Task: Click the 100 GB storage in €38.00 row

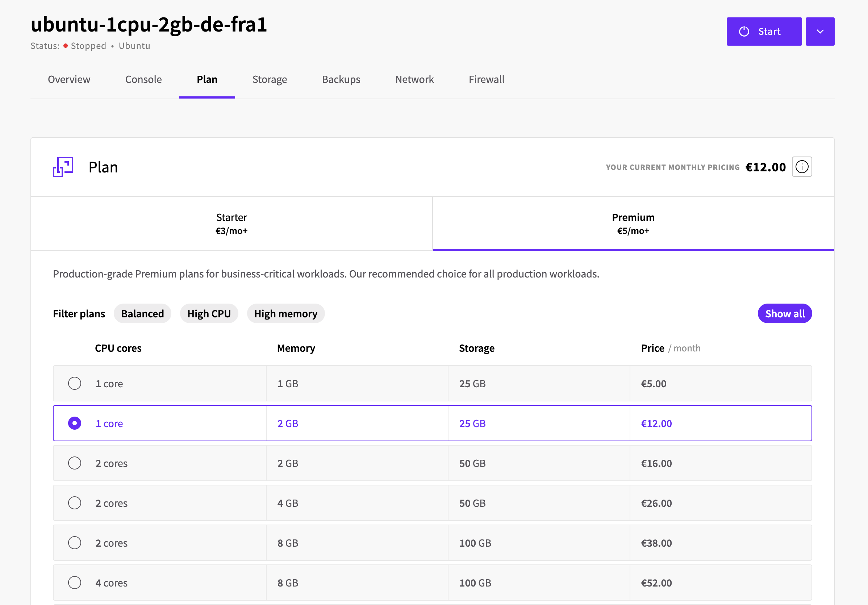Action: [x=539, y=543]
